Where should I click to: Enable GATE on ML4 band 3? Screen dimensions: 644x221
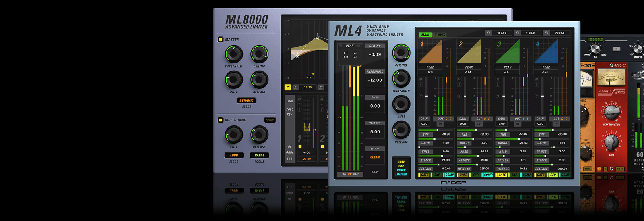[502, 175]
